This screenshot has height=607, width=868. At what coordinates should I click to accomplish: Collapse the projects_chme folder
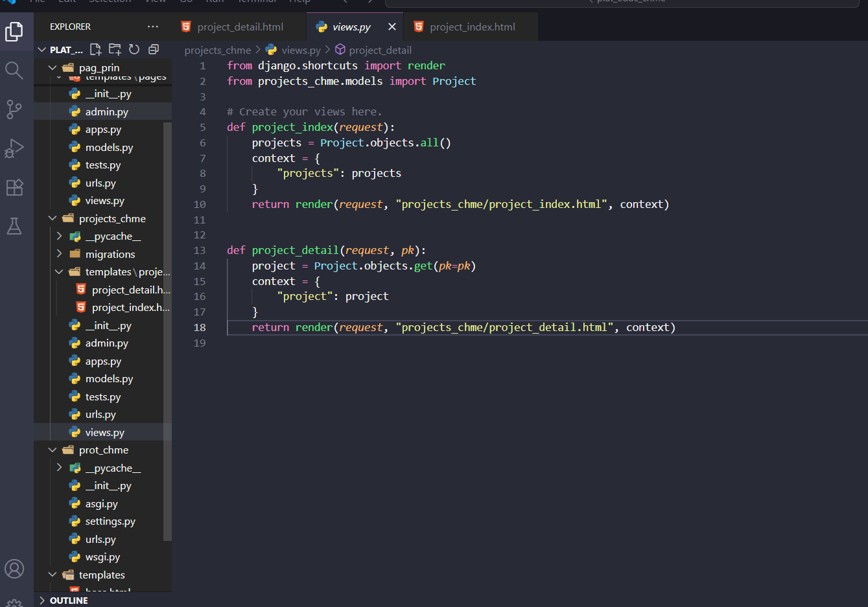point(53,219)
